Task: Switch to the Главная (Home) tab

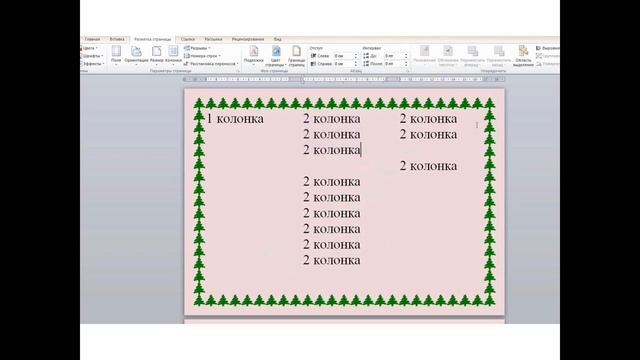Action: point(92,39)
